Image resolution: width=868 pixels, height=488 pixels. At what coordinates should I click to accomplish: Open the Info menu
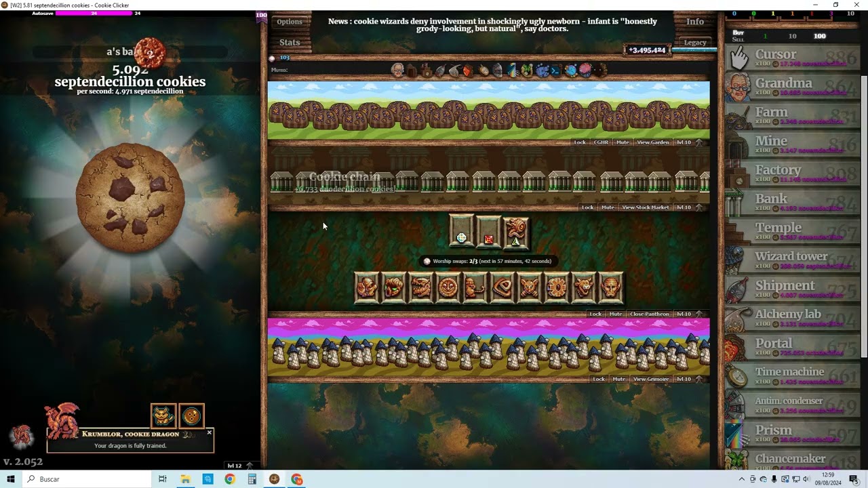(695, 22)
